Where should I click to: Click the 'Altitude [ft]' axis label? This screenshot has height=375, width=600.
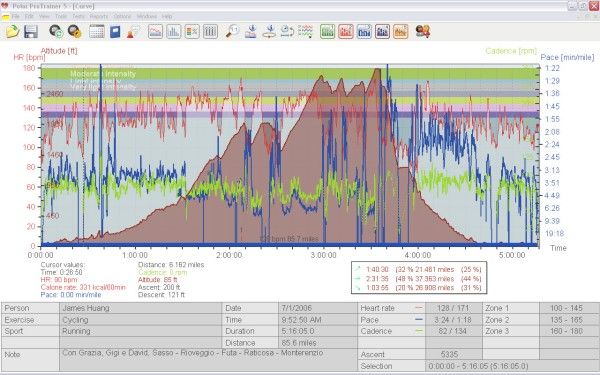59,51
